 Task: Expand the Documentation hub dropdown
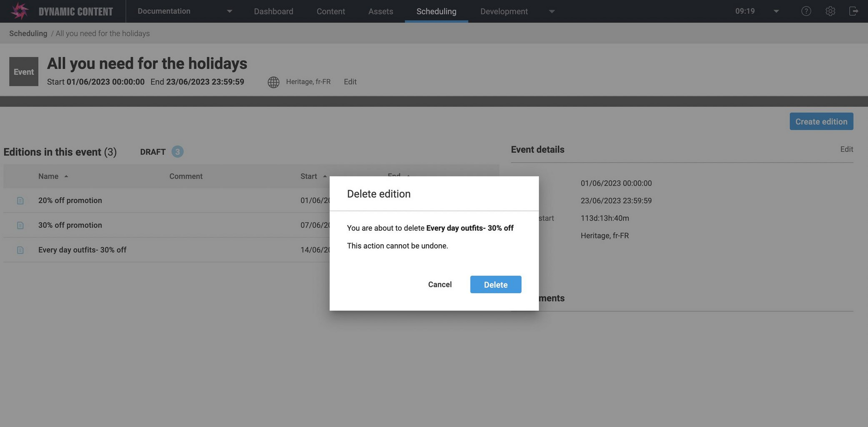[x=229, y=12]
